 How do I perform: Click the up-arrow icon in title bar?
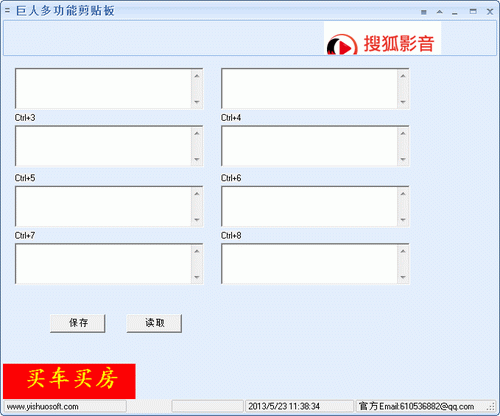pos(440,12)
